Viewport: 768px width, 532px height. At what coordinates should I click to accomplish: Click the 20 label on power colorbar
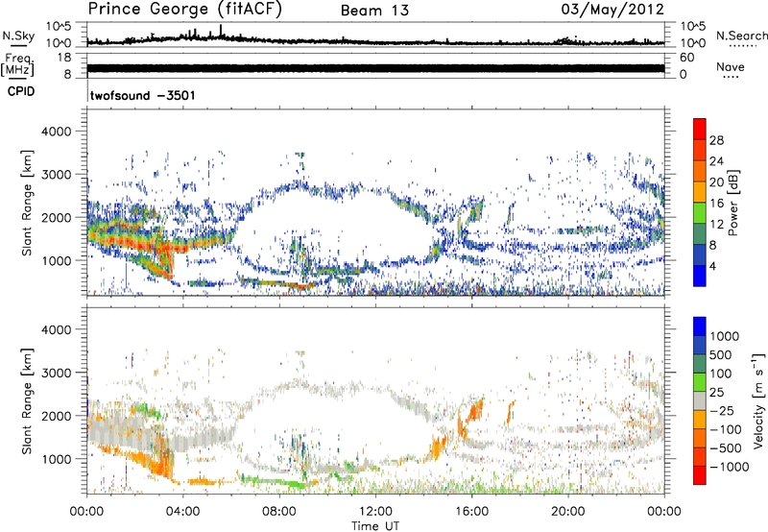[x=716, y=182]
